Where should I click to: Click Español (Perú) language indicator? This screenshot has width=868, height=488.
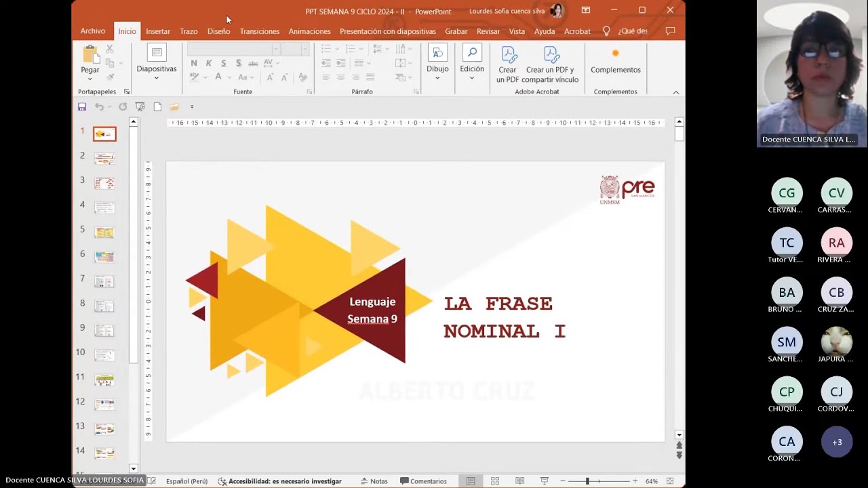point(186,481)
